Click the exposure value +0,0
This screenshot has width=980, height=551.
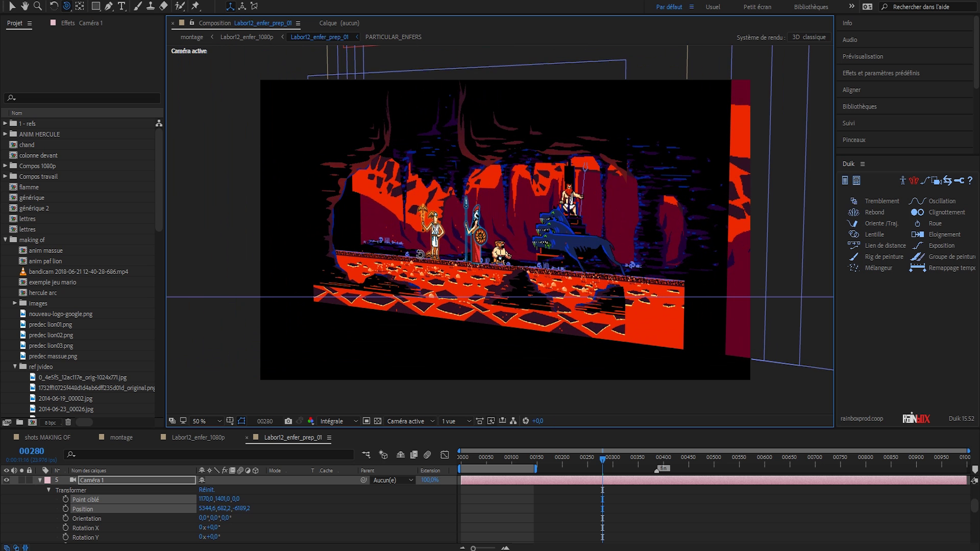(x=537, y=421)
